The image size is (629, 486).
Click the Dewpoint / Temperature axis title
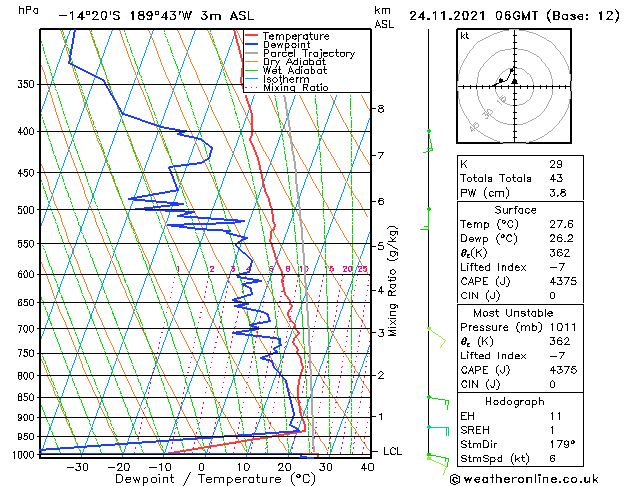coord(201,479)
